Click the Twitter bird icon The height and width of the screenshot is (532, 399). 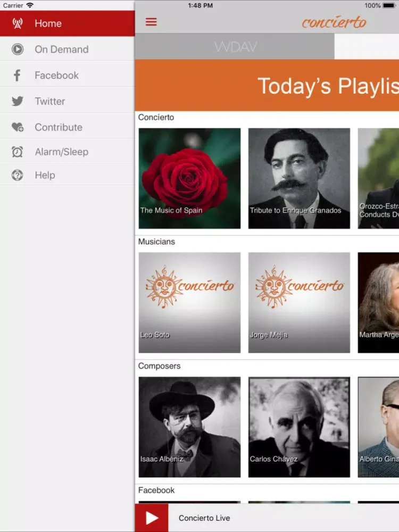(18, 101)
